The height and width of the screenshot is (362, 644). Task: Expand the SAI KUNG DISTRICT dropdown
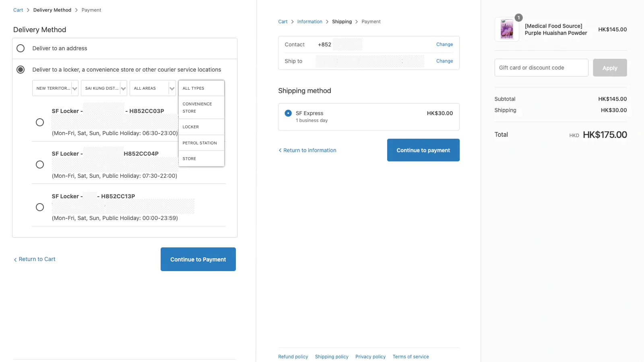[104, 88]
